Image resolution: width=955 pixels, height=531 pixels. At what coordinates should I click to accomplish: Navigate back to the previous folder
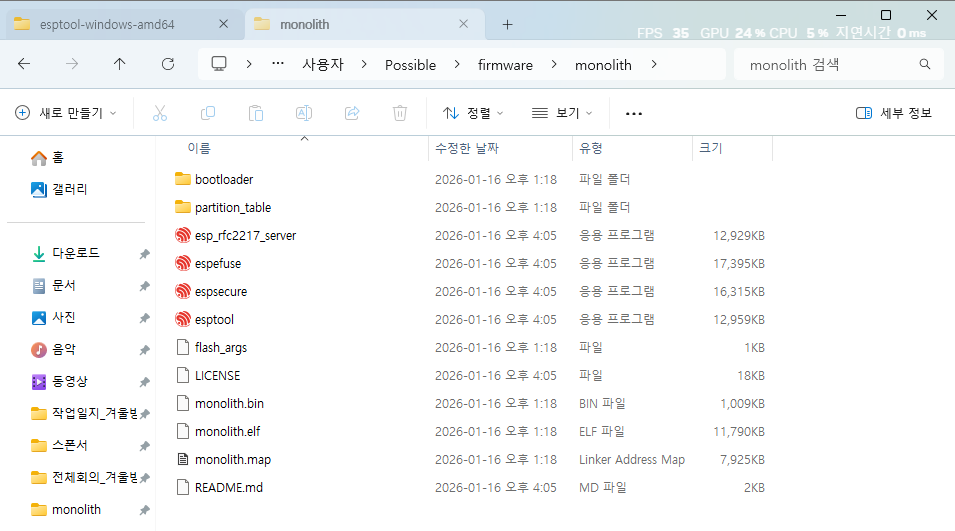click(x=24, y=64)
